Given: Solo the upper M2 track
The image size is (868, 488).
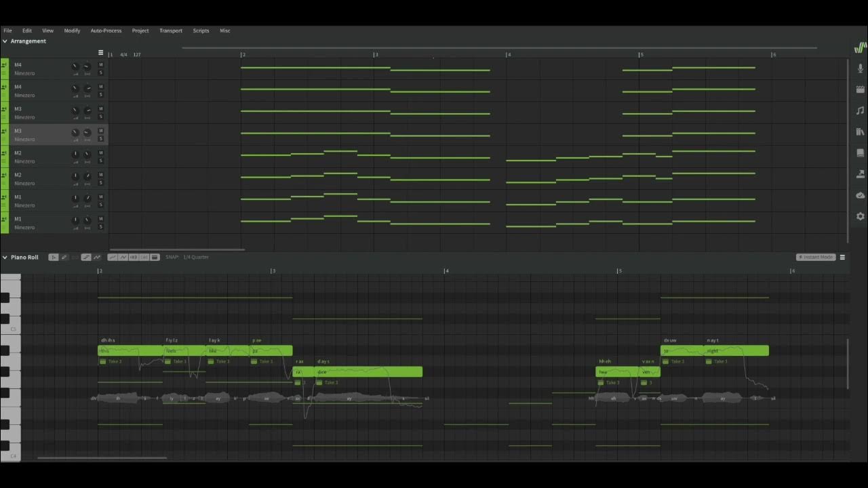Looking at the screenshot, I should tap(101, 161).
